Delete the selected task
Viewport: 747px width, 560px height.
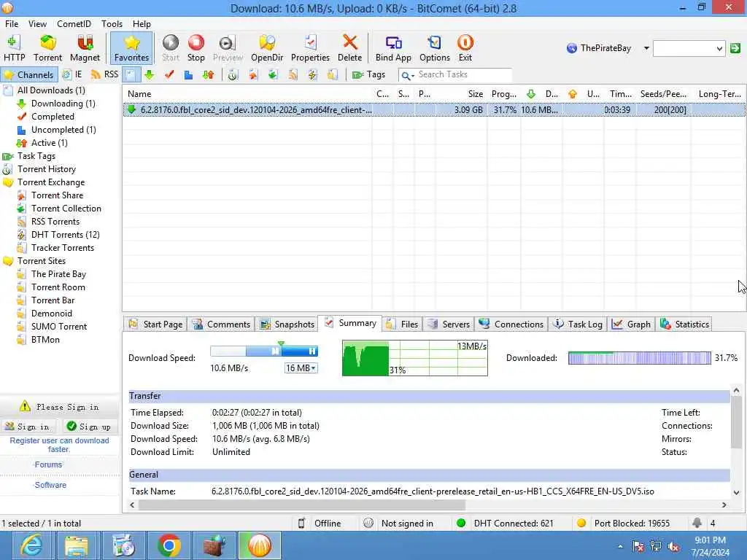tap(349, 48)
